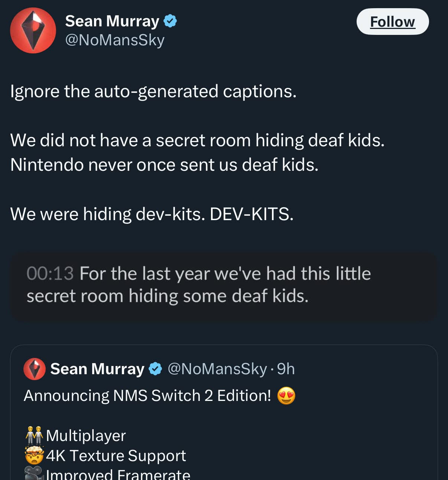
Task: Click the "Announcing NMS Switch 2 Edition!" text
Action: pos(147,396)
